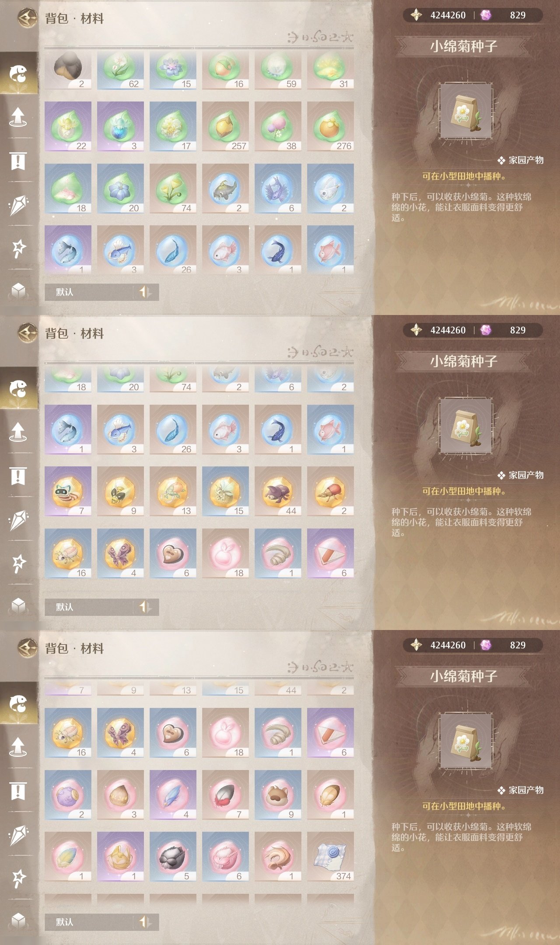Select the orange fruit material with count 276
The image size is (560, 945).
click(330, 126)
